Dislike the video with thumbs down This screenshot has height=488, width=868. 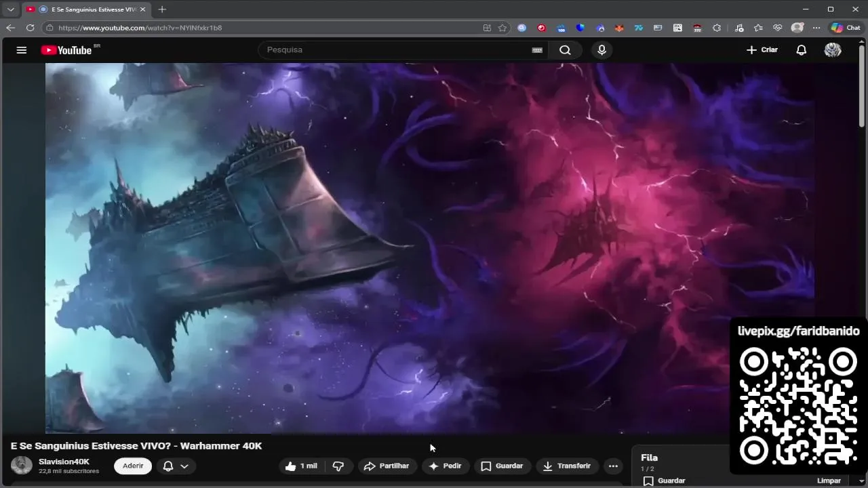point(338,466)
